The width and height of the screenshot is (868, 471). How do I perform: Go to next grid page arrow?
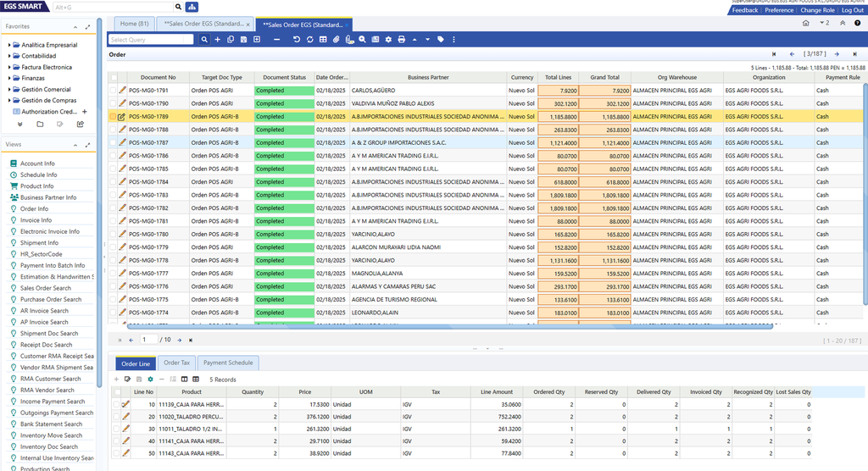[x=180, y=341]
